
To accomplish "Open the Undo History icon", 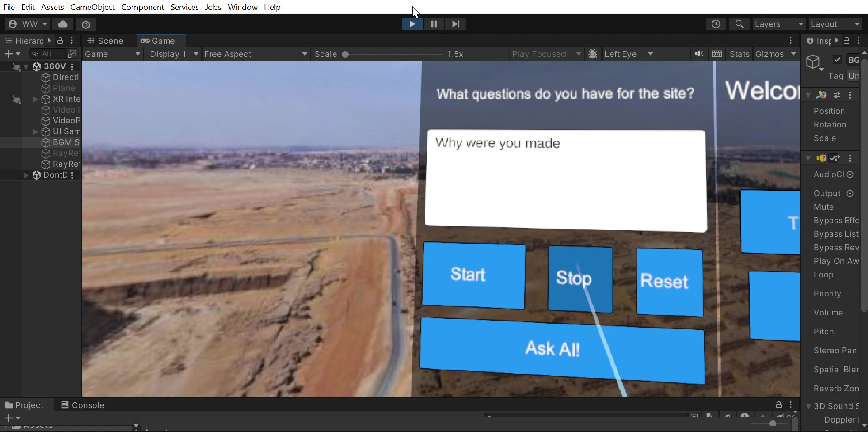I will 716,24.
